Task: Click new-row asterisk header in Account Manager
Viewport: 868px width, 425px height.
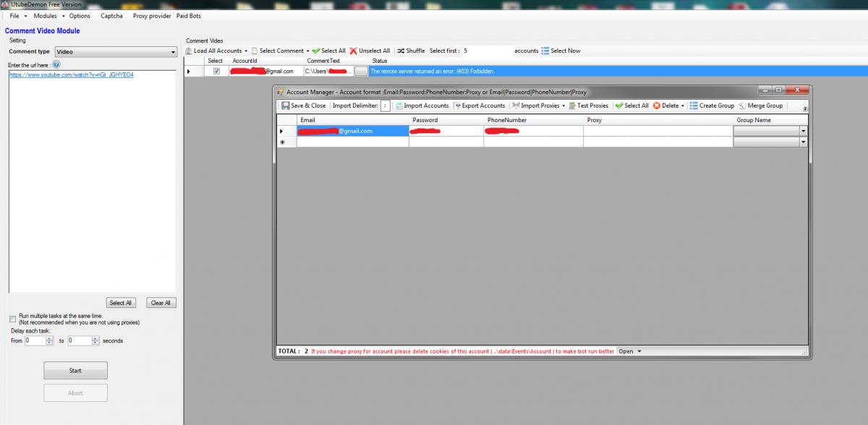Action: (x=286, y=142)
